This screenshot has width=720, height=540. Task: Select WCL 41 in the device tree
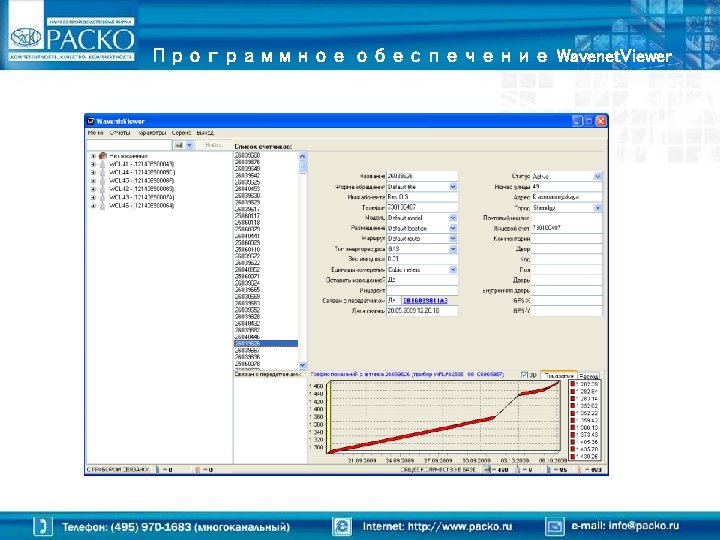pos(141,164)
